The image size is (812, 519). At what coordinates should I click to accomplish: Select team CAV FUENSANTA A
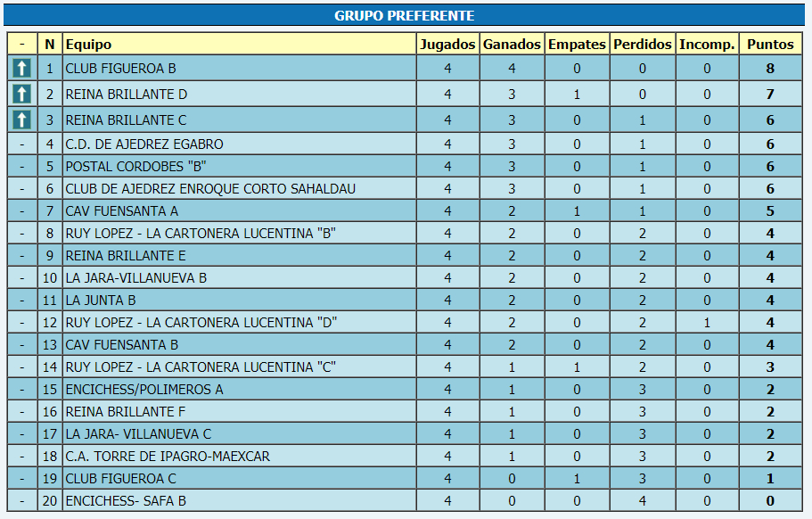pyautogui.click(x=122, y=210)
